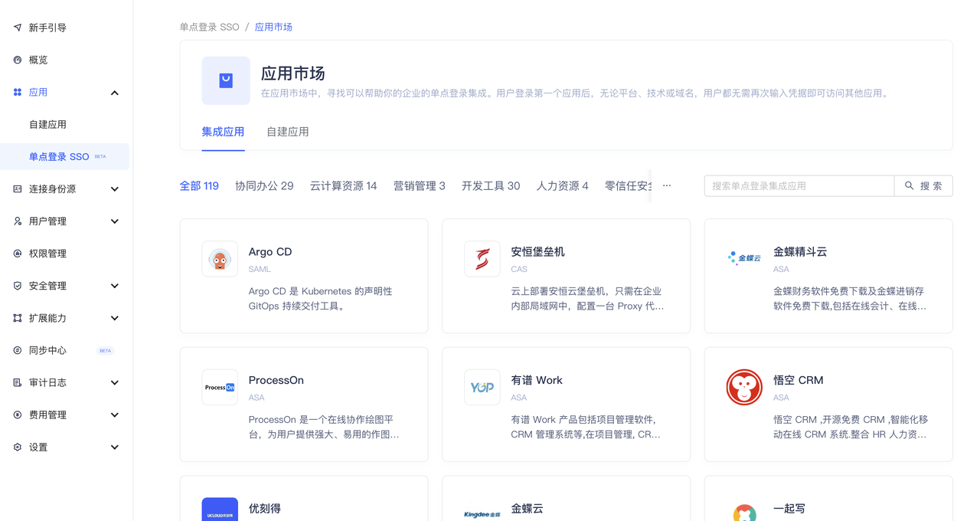Click the 安全管理 shield icon

coord(17,285)
